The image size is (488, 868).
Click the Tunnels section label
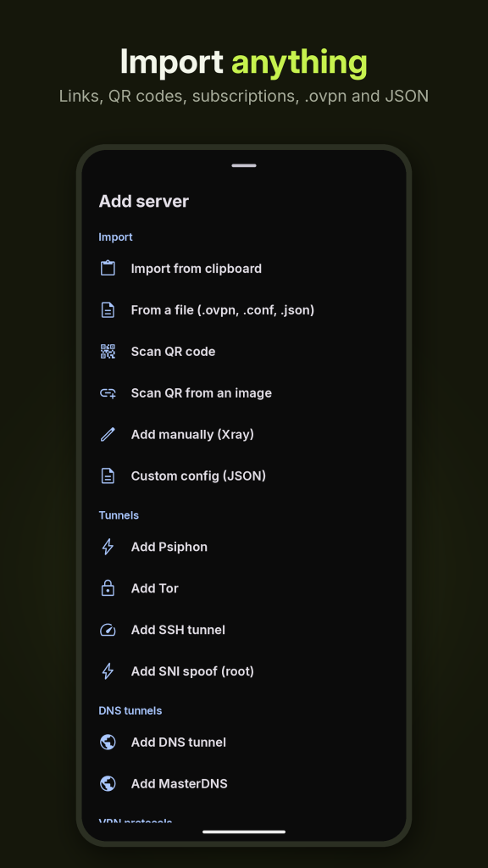pyautogui.click(x=119, y=515)
